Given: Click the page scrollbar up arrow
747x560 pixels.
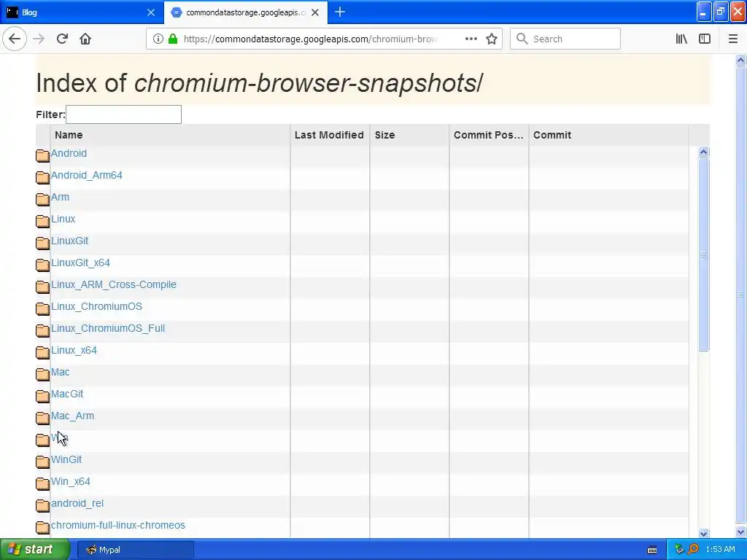Looking at the screenshot, I should 741,60.
